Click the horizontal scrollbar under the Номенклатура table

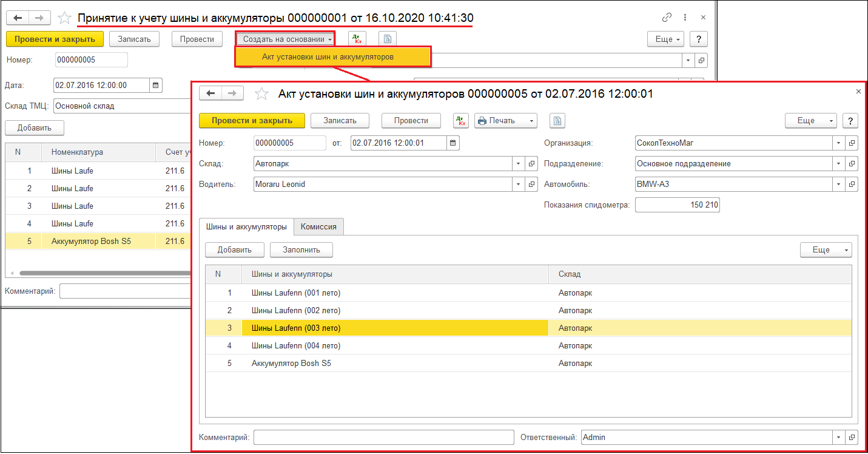(103, 273)
